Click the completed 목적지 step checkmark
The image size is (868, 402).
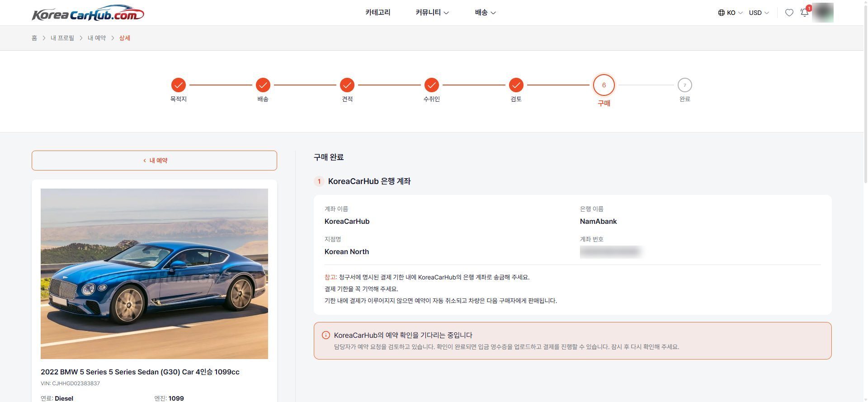tap(179, 85)
